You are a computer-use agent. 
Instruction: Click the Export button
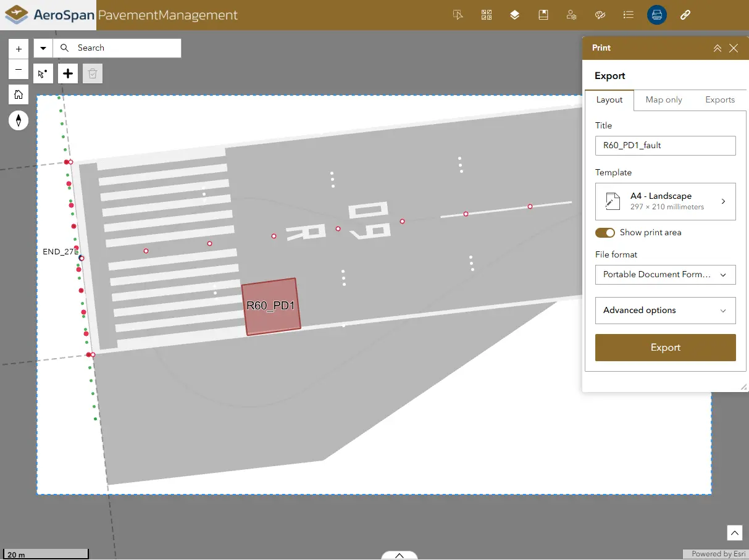(665, 348)
